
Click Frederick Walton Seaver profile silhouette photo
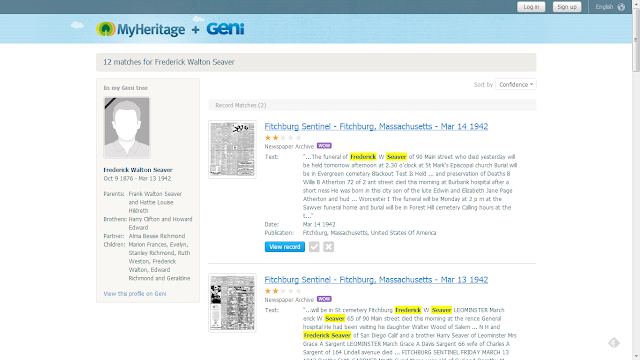127,127
